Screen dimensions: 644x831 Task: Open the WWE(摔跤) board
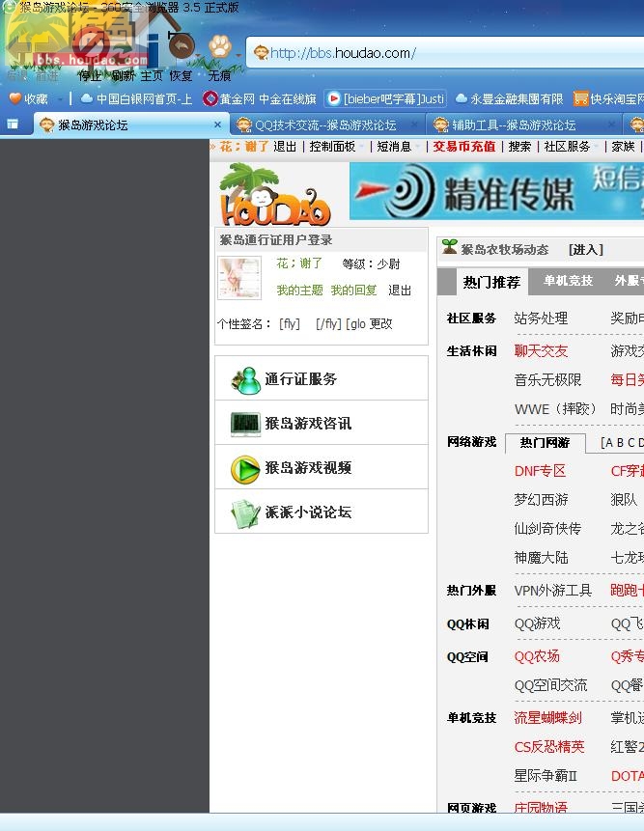click(555, 408)
